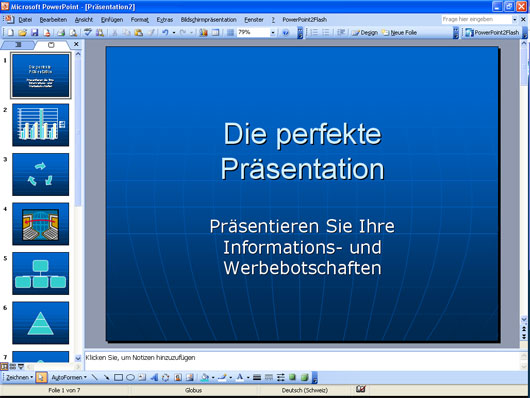This screenshot has width=530, height=398.
Task: Select the line color brush button
Action: pyautogui.click(x=222, y=377)
